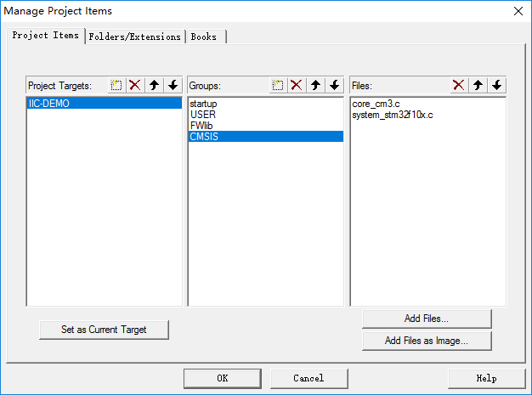Create a new group
The width and height of the screenshot is (532, 395).
click(x=278, y=85)
